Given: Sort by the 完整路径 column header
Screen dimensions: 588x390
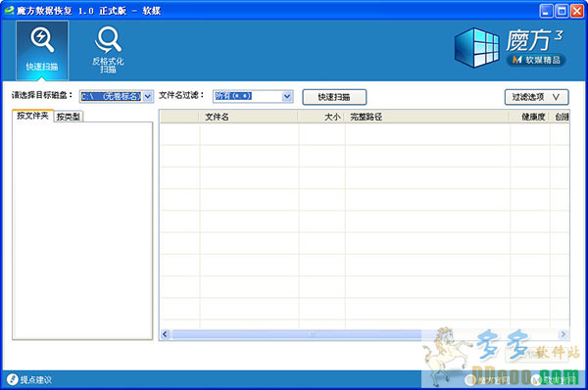Looking at the screenshot, I should tap(427, 117).
